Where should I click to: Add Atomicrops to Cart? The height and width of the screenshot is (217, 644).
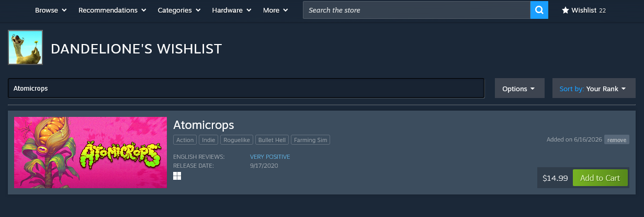600,178
